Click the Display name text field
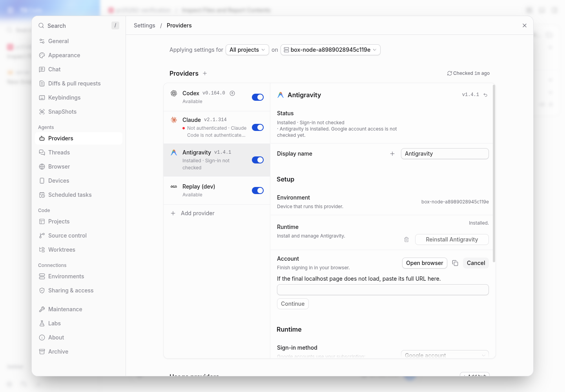Image resolution: width=565 pixels, height=392 pixels. 445,154
